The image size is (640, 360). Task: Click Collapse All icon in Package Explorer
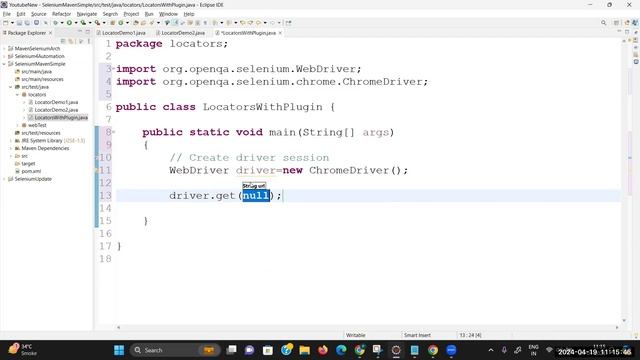click(x=63, y=41)
